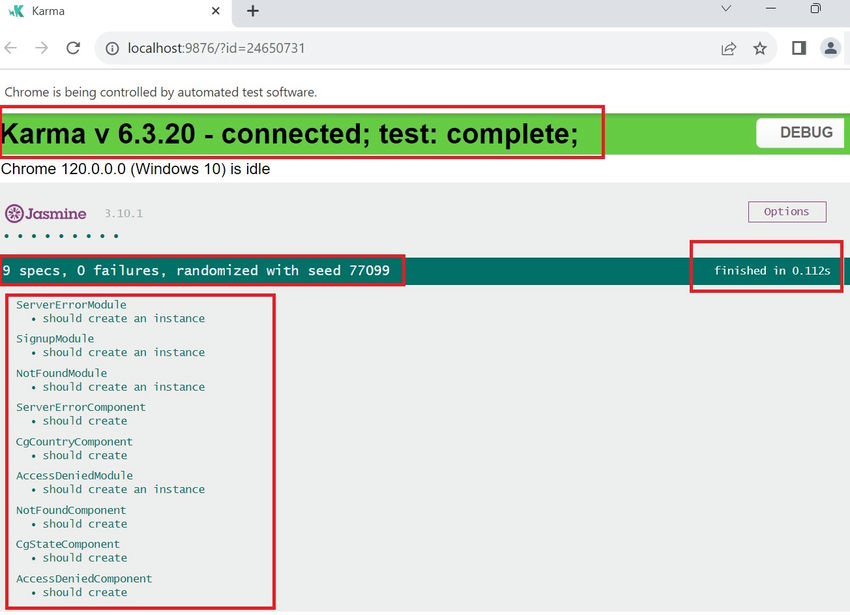
Task: Open AccessDeniedModule suite
Action: [74, 476]
